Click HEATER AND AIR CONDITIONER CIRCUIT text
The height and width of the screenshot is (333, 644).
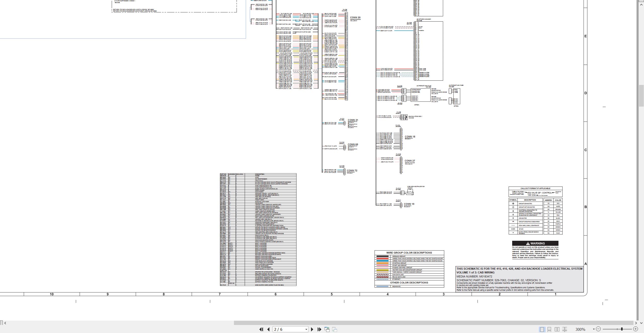407,270
